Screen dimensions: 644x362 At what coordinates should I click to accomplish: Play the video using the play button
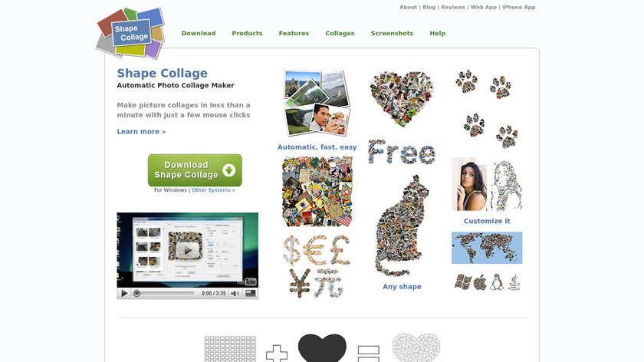point(124,294)
